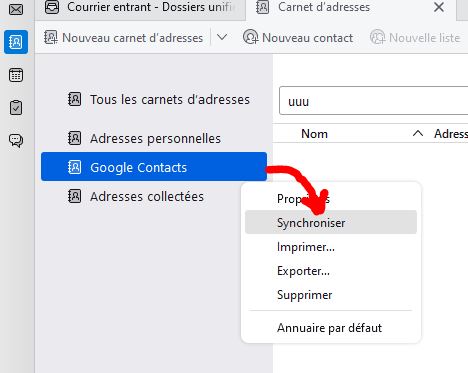
Task: Open the Tasks space icon
Action: (16, 108)
